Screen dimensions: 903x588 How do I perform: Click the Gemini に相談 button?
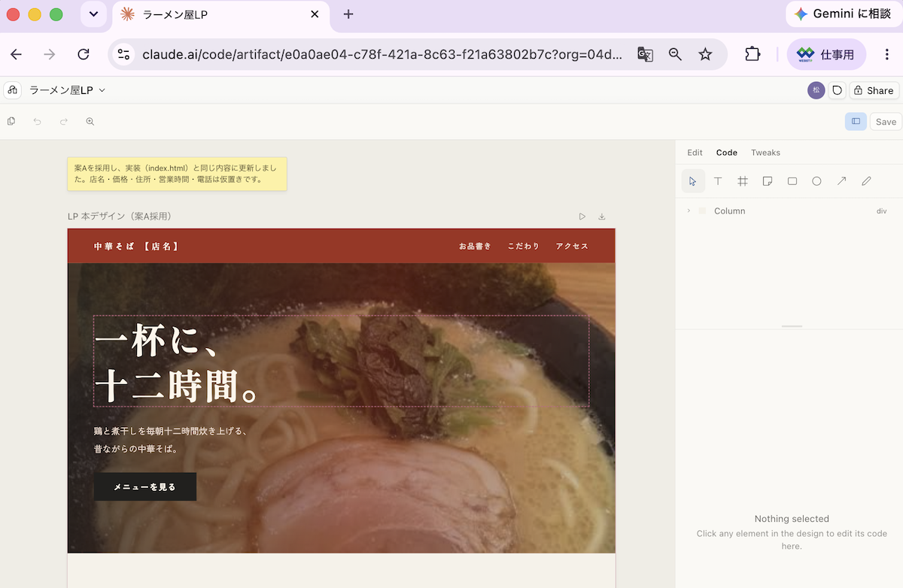pyautogui.click(x=842, y=14)
